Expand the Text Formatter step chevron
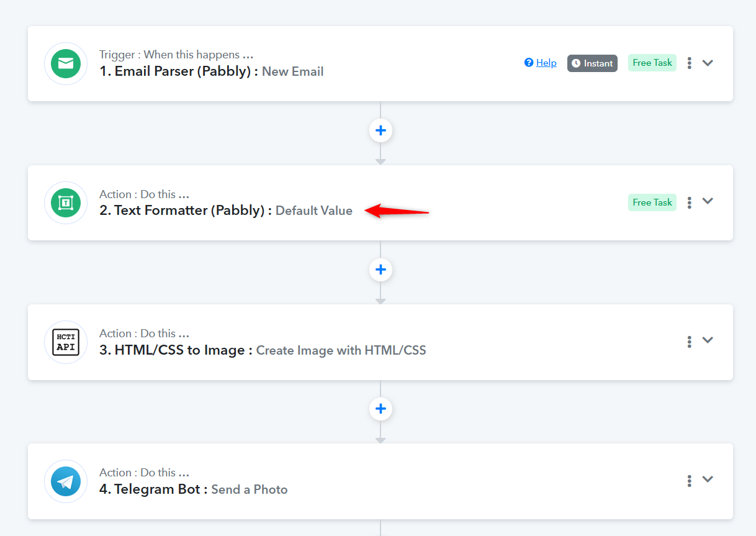 pos(708,201)
